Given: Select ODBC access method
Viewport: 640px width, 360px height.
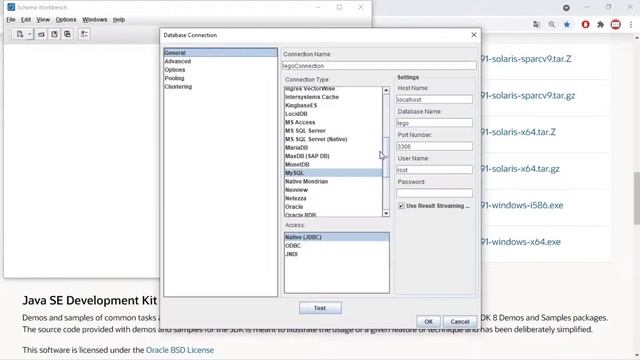Looking at the screenshot, I should click(x=337, y=246).
